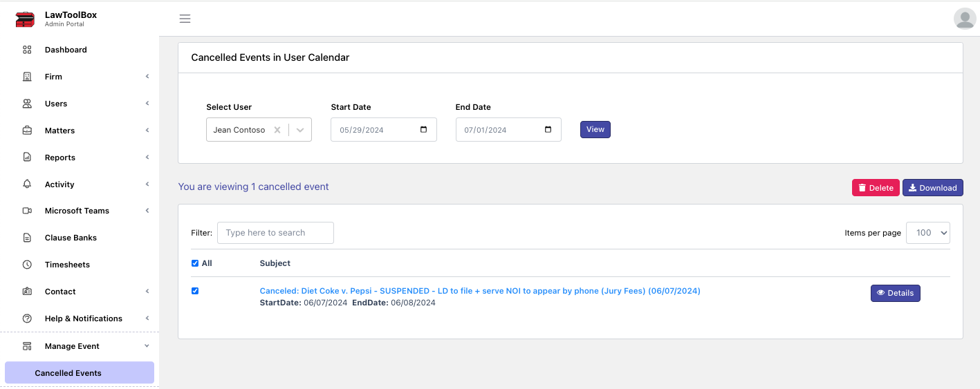Click the Subject column header
The width and height of the screenshot is (980, 389).
click(x=275, y=263)
